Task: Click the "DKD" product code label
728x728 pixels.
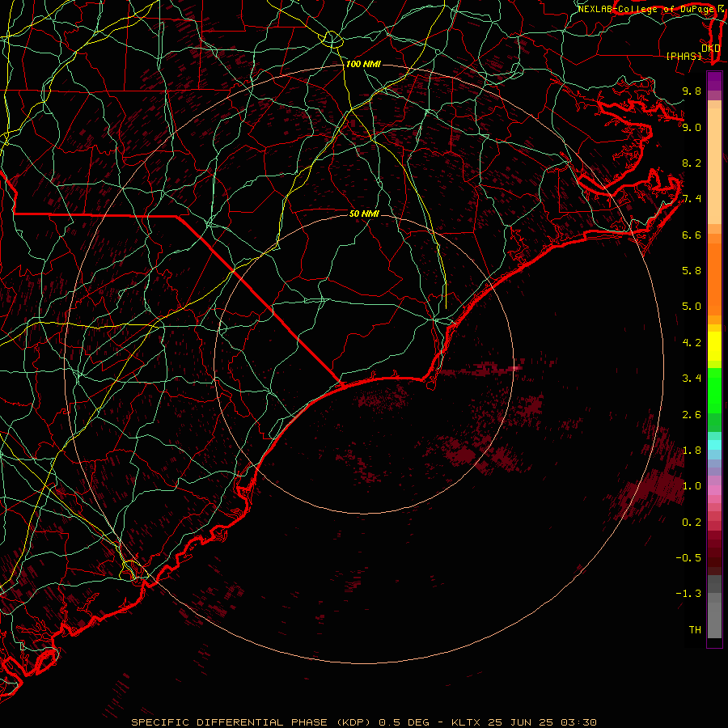Action: tap(710, 49)
